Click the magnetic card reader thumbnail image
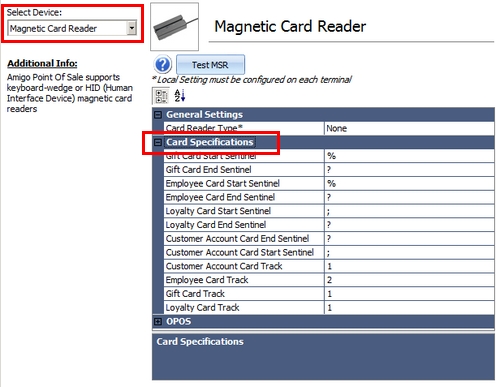The image size is (500, 387). (175, 27)
